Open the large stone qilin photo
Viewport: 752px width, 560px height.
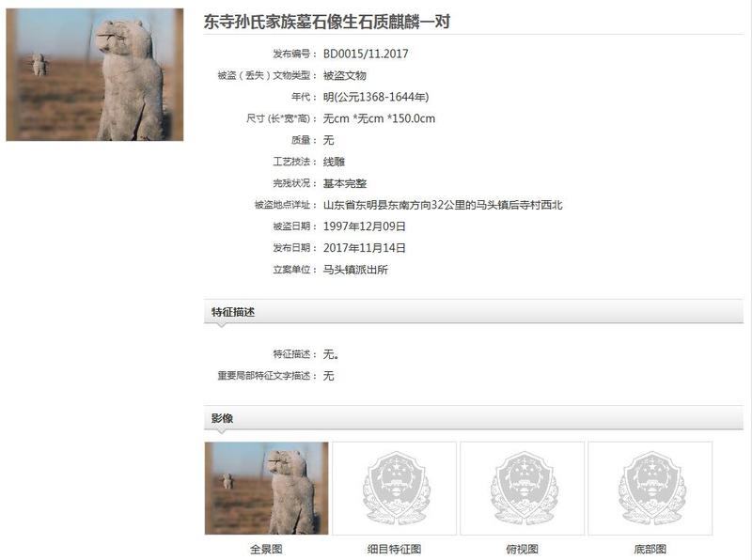tap(95, 74)
